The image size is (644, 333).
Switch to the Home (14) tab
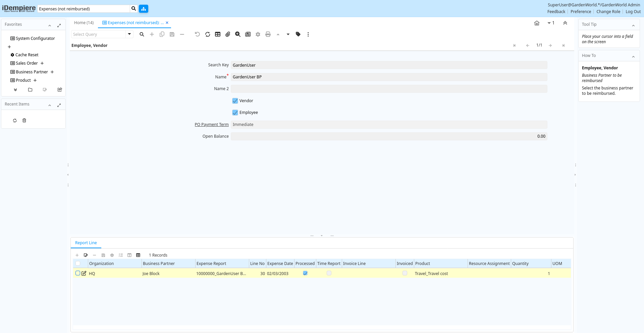pyautogui.click(x=84, y=23)
